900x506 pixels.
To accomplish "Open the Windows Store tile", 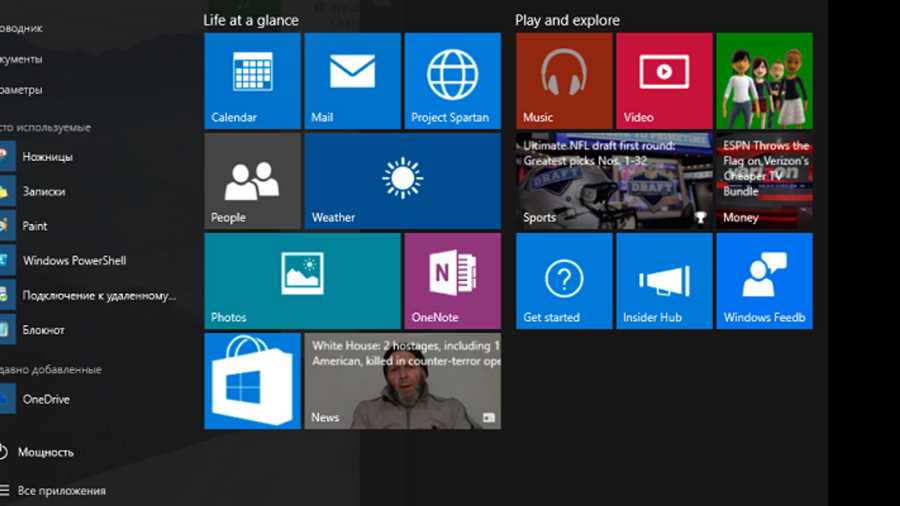I will [x=252, y=381].
